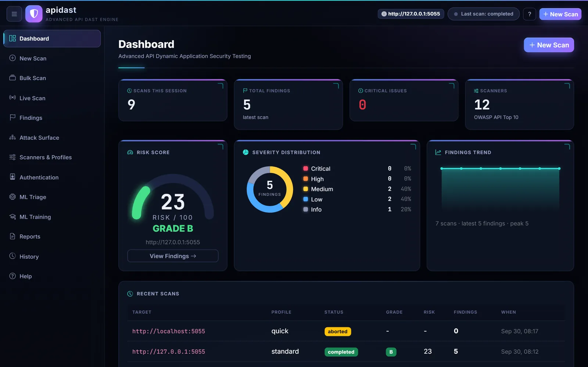Image resolution: width=588 pixels, height=367 pixels.
Task: Click the aborted status badge
Action: (338, 331)
